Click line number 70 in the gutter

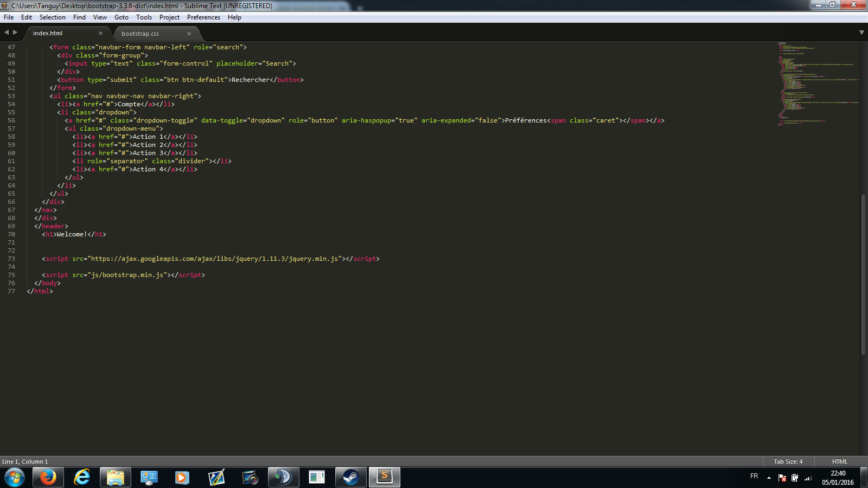point(11,234)
